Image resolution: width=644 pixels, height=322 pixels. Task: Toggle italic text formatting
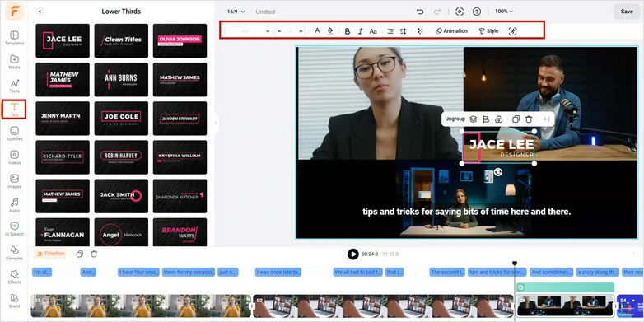point(360,30)
